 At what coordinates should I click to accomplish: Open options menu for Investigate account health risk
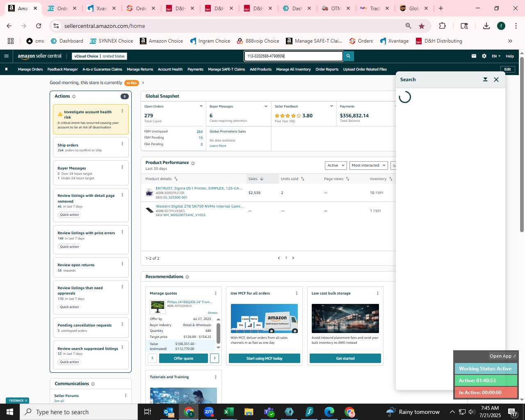point(122,111)
